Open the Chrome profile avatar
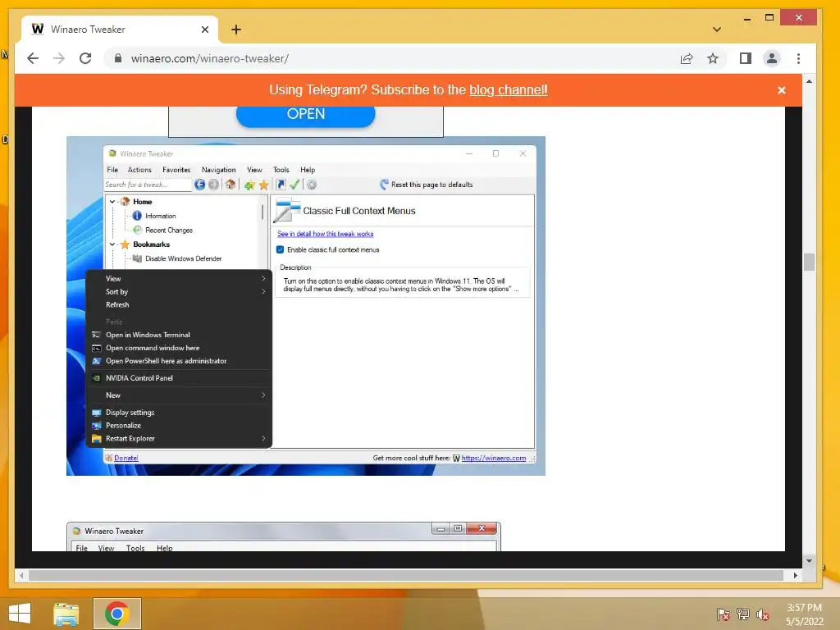Screen dimensions: 840x630 point(771,58)
